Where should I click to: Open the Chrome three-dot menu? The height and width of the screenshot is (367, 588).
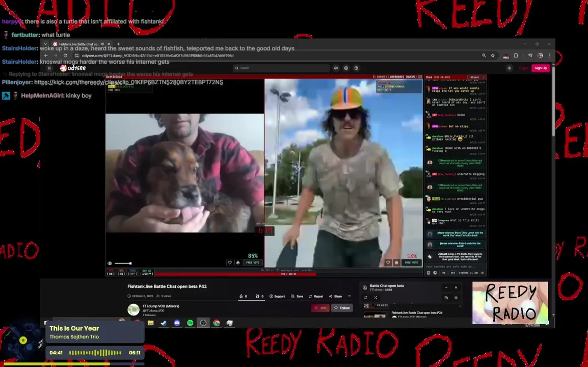tap(550, 56)
